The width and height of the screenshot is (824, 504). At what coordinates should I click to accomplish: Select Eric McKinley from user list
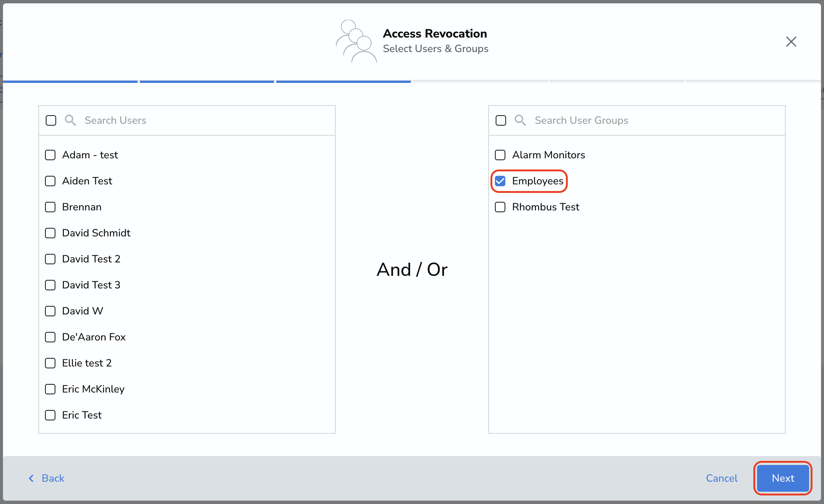coord(50,389)
